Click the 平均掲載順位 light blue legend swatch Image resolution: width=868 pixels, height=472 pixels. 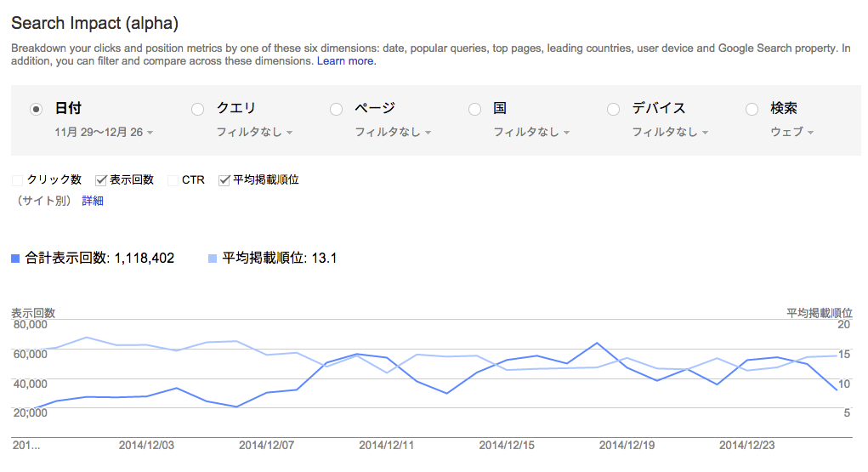coord(213,259)
